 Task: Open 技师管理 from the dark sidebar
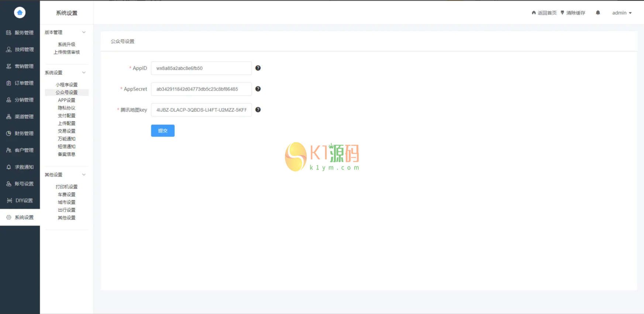[x=20, y=49]
